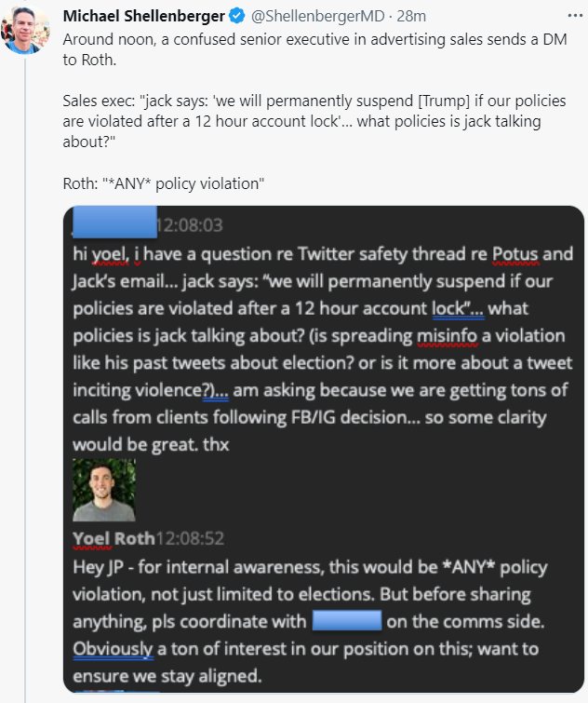The height and width of the screenshot is (703, 588).
Task: Open the tweet's three-dot More menu
Action: tap(573, 16)
